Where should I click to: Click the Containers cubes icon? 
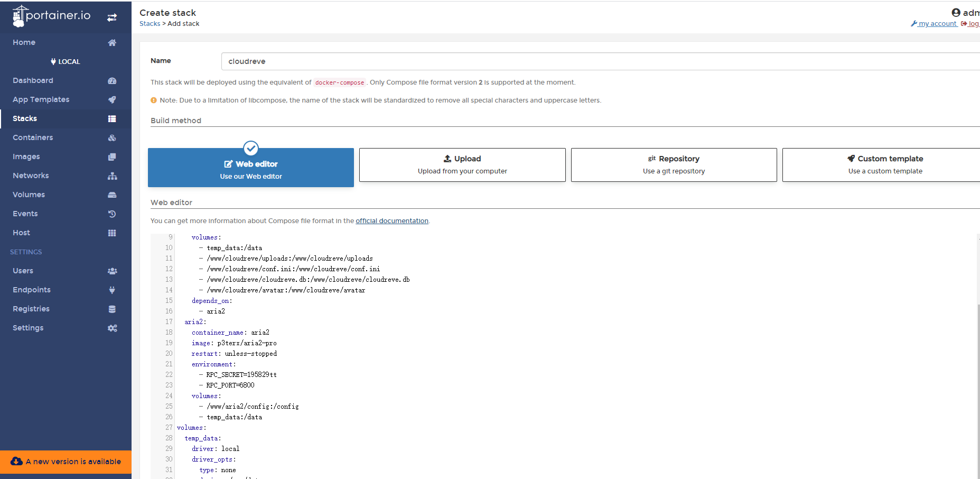[x=112, y=138]
